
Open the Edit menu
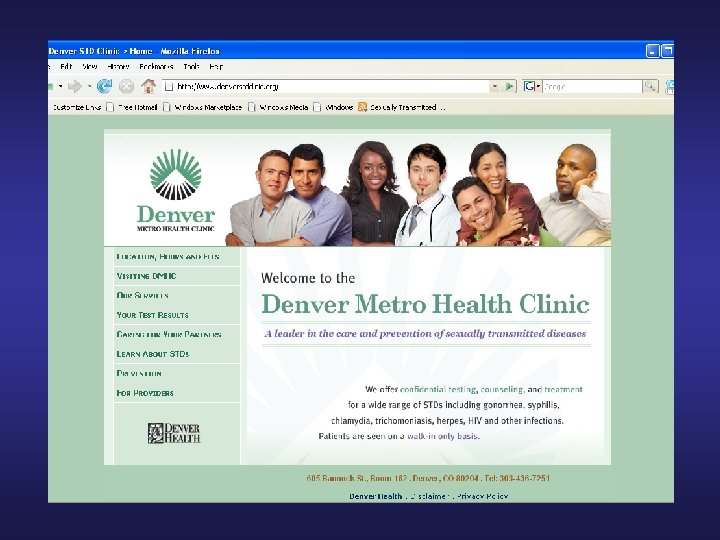click(x=66, y=67)
